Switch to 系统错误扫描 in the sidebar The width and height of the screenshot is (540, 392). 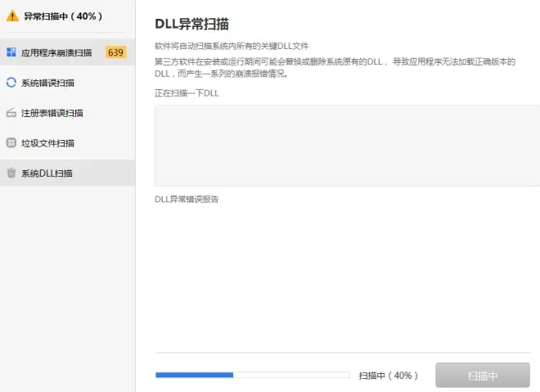(67, 83)
